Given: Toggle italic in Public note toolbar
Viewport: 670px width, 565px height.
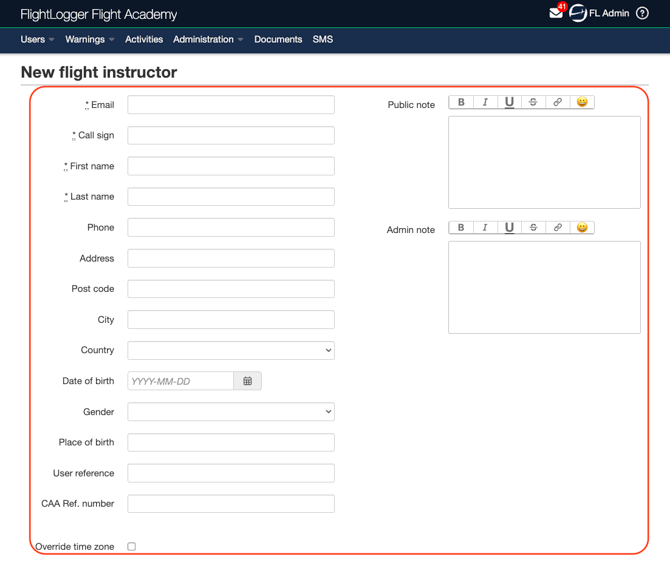Looking at the screenshot, I should point(485,102).
